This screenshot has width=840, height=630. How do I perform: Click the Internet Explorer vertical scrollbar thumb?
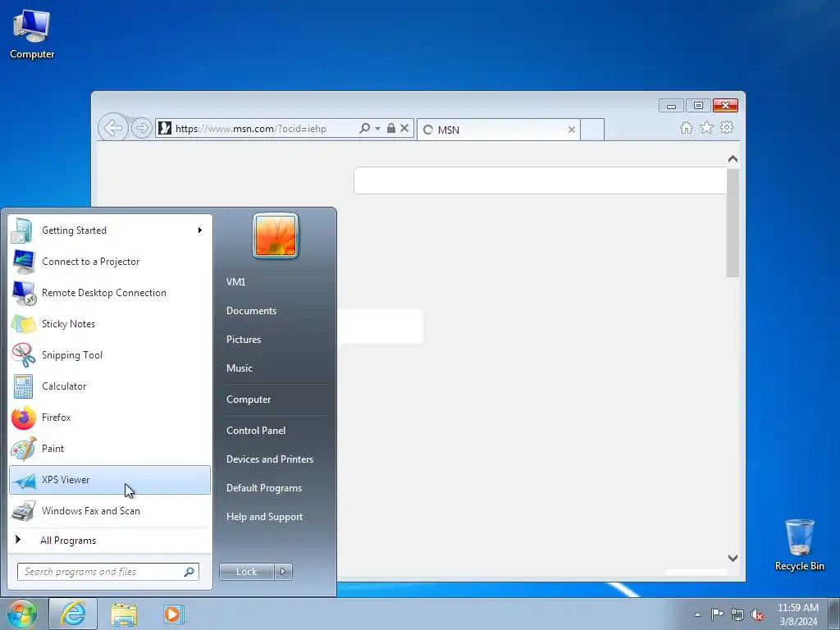pos(733,223)
